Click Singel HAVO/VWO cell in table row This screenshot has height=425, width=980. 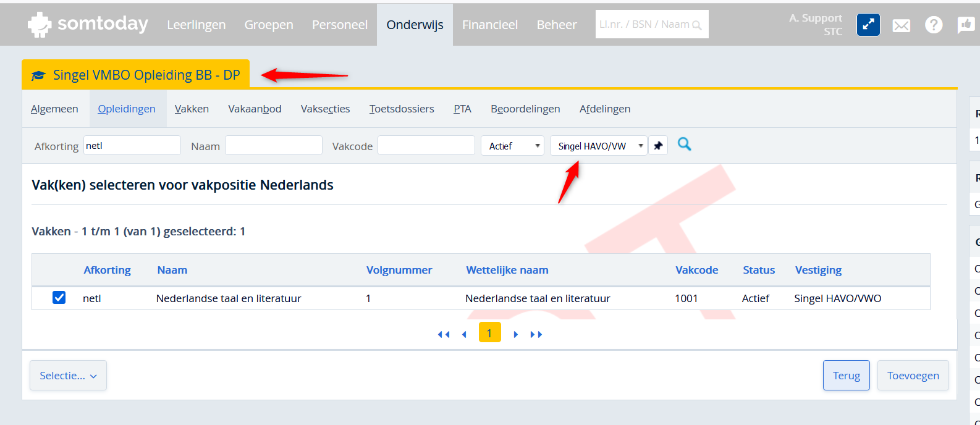coord(837,298)
